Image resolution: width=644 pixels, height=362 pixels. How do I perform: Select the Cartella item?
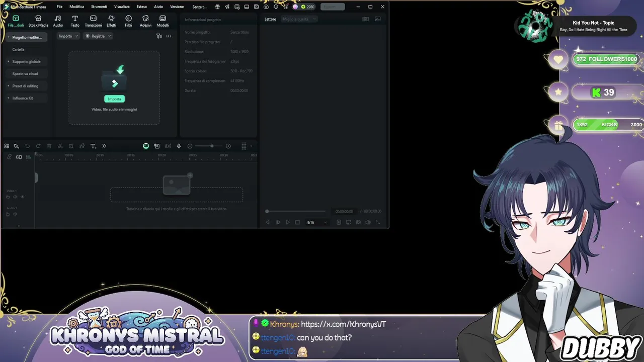click(x=18, y=49)
